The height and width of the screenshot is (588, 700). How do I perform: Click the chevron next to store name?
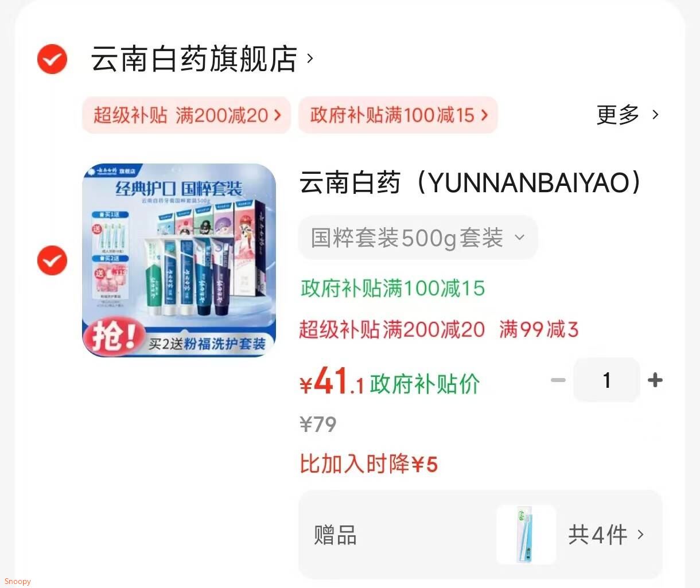coord(310,59)
